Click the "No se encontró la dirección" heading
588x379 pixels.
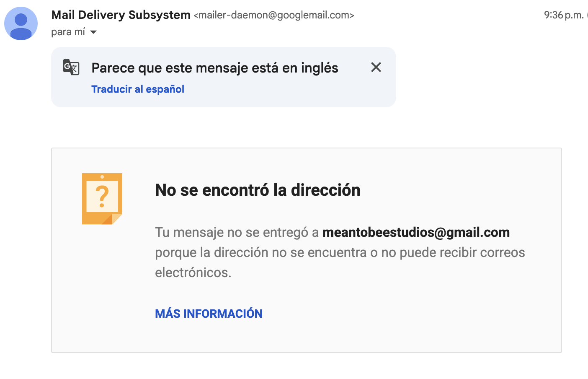click(258, 190)
